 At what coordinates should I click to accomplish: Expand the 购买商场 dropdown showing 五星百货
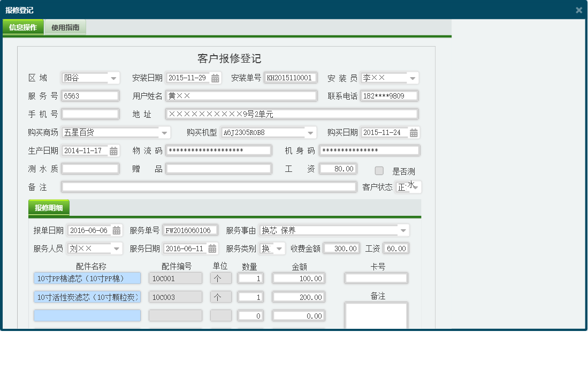(x=163, y=132)
